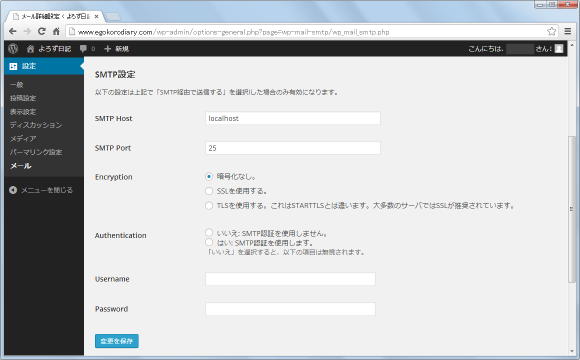Viewport: 580px width, 360px height.
Task: Reload the page with refresh icon
Action: (42, 31)
